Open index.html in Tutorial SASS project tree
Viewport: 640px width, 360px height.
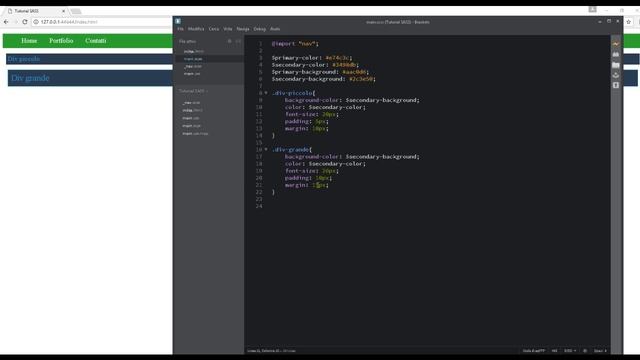coord(192,110)
